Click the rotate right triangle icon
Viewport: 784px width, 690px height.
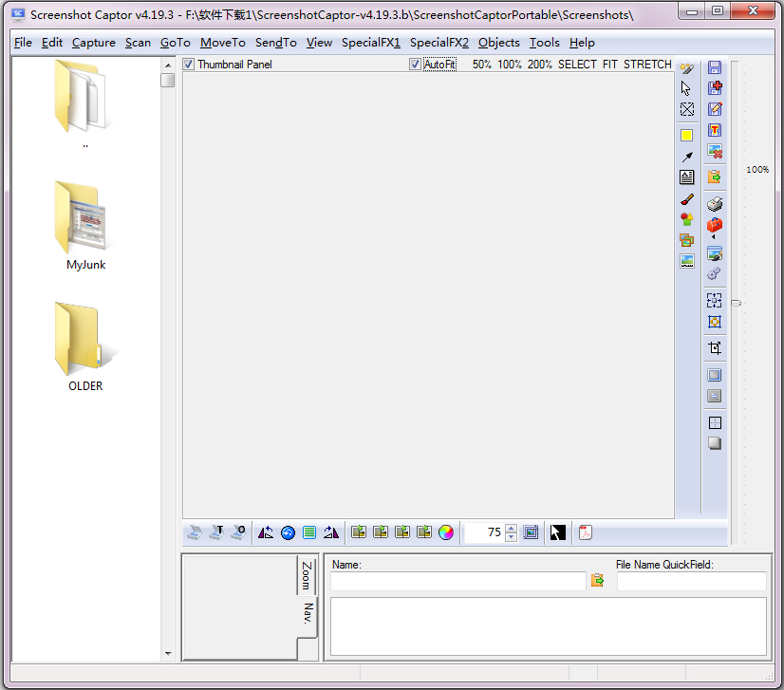pyautogui.click(x=331, y=533)
